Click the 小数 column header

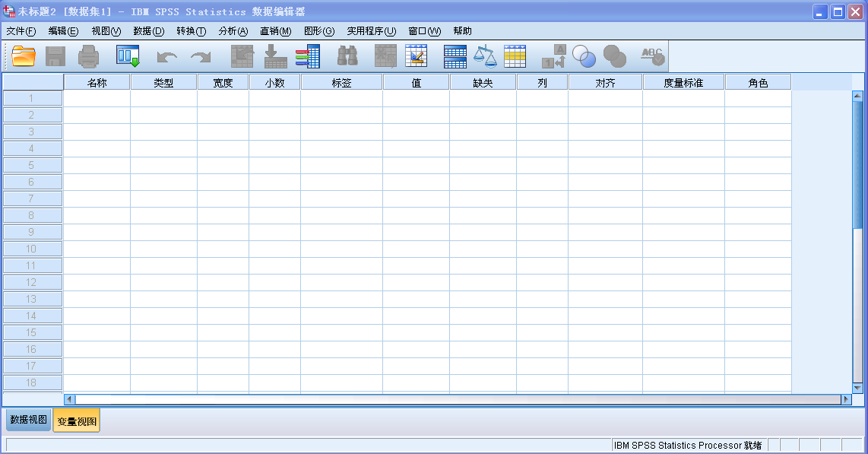pos(274,82)
